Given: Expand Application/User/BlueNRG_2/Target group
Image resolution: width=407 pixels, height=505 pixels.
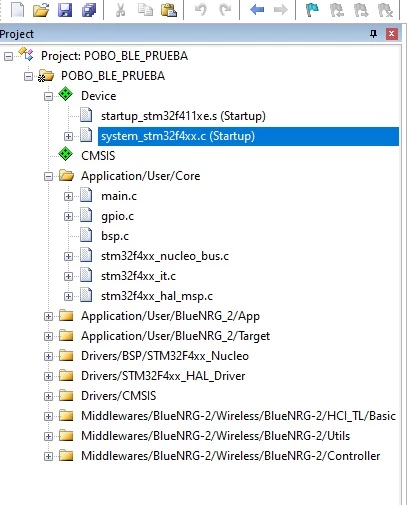Looking at the screenshot, I should 48,336.
